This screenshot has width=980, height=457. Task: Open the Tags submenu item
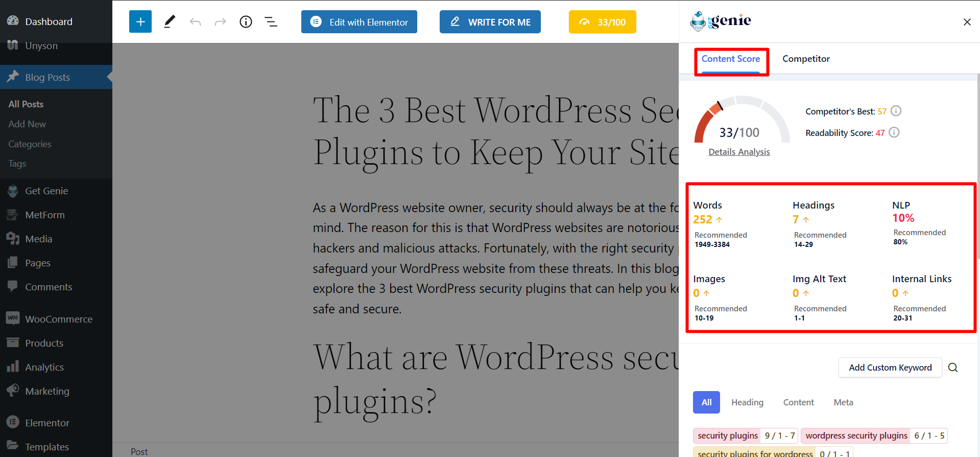click(17, 164)
